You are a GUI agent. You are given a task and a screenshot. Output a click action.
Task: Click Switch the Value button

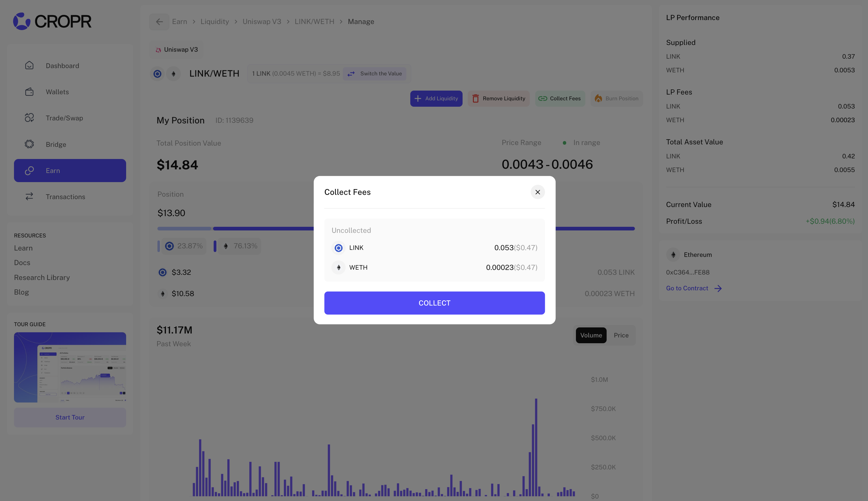click(374, 74)
